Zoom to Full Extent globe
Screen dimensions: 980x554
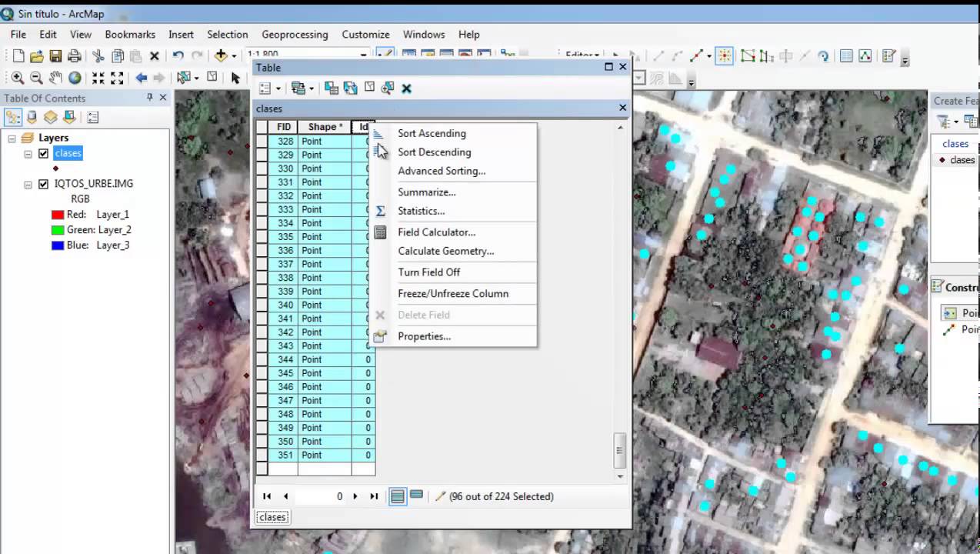75,78
